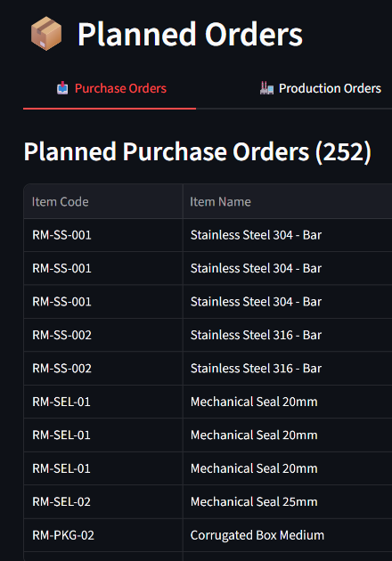Click the factory icon on Production Orders tab
Viewport: 392px width, 561px height.
[266, 88]
